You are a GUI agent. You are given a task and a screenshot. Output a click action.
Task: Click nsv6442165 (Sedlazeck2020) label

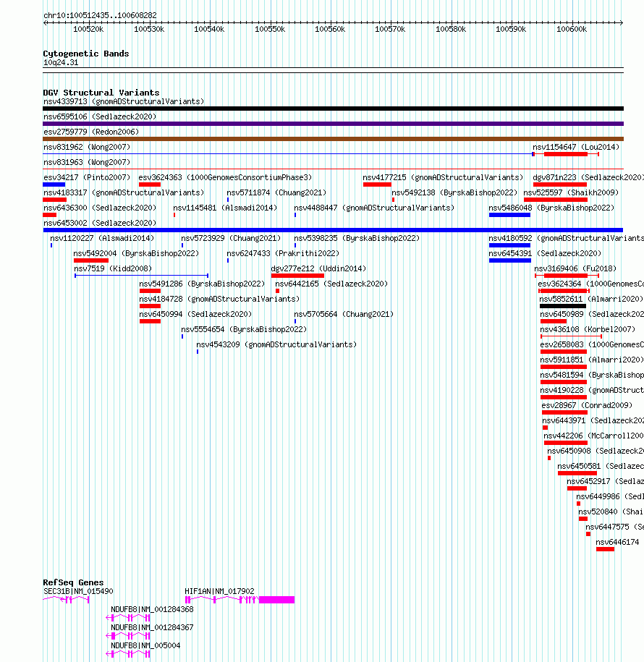pyautogui.click(x=331, y=284)
